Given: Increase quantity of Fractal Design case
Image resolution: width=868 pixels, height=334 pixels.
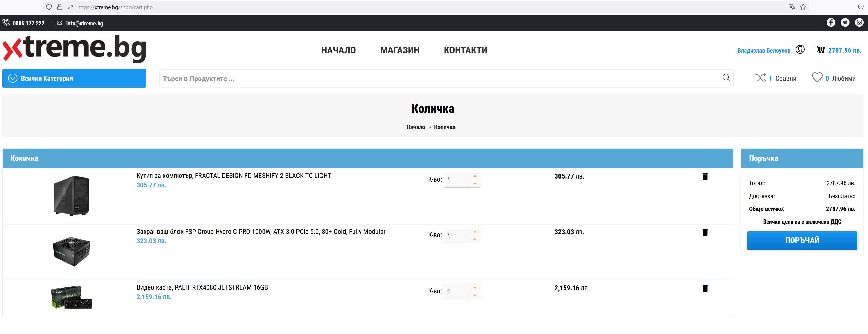Looking at the screenshot, I should click(475, 176).
